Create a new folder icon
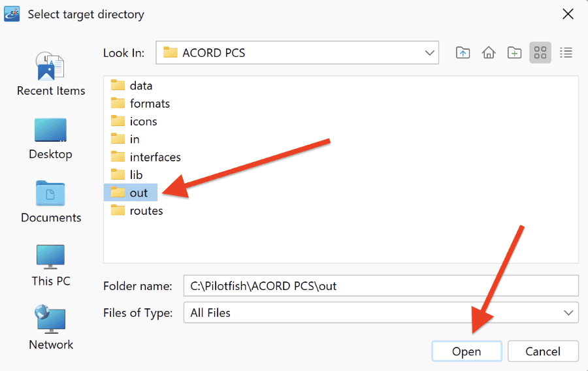This screenshot has height=371, width=588. pyautogui.click(x=514, y=53)
